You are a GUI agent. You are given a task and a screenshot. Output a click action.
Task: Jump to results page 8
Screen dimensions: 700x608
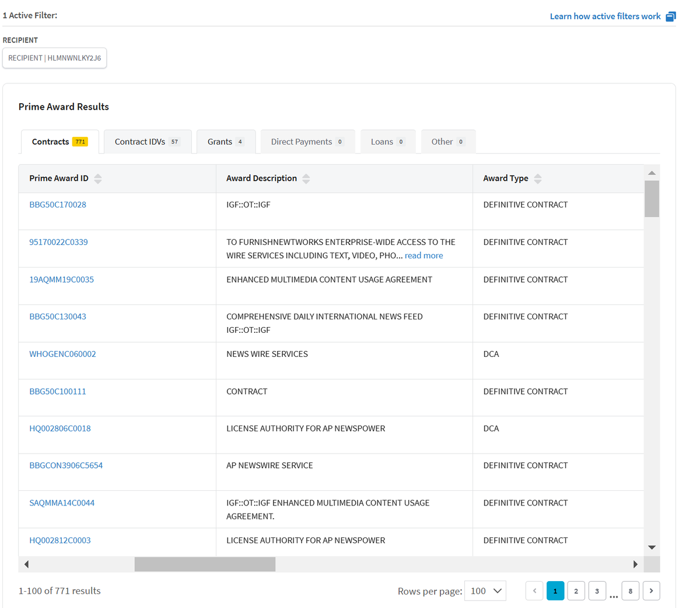[x=631, y=591]
